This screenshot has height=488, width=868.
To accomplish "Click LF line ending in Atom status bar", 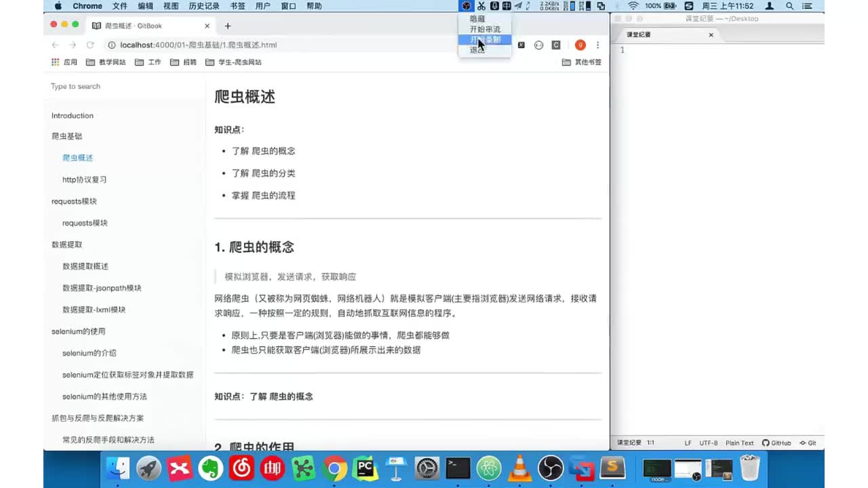I will (x=688, y=443).
